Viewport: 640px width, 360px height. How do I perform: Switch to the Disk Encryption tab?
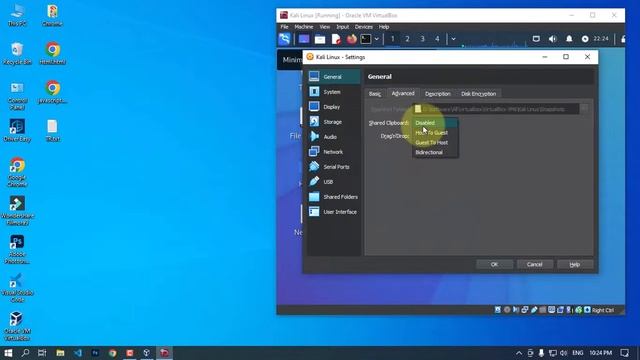coord(478,94)
